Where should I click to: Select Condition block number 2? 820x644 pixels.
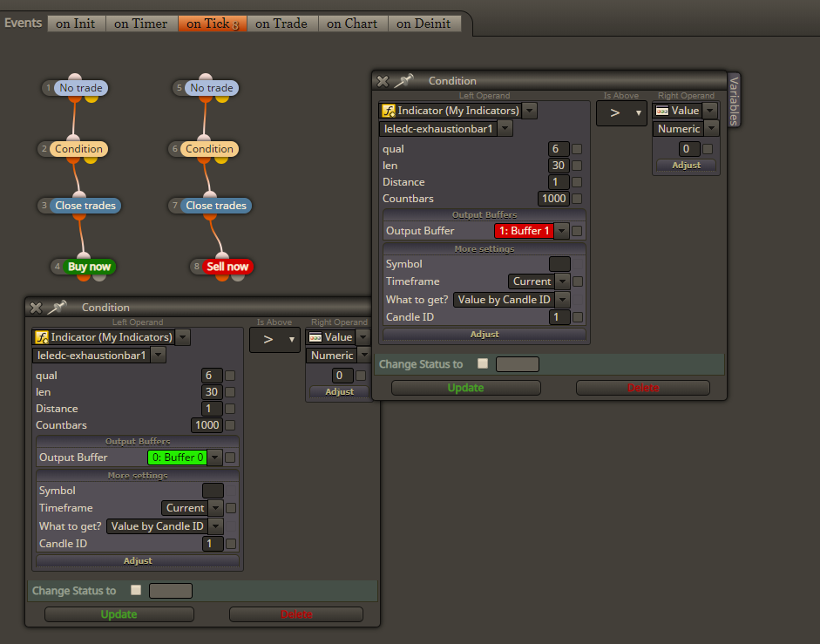click(x=79, y=149)
